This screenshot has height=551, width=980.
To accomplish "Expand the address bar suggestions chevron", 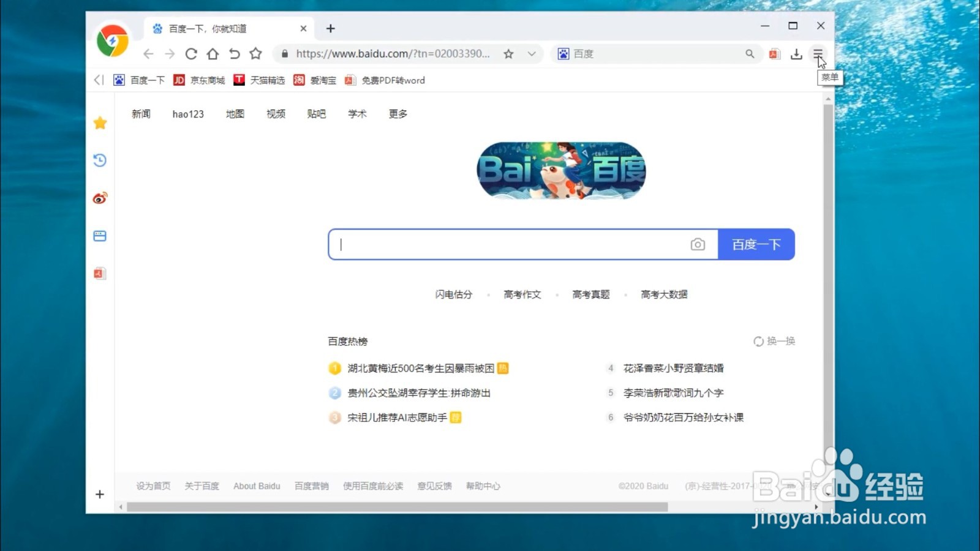I will 530,54.
